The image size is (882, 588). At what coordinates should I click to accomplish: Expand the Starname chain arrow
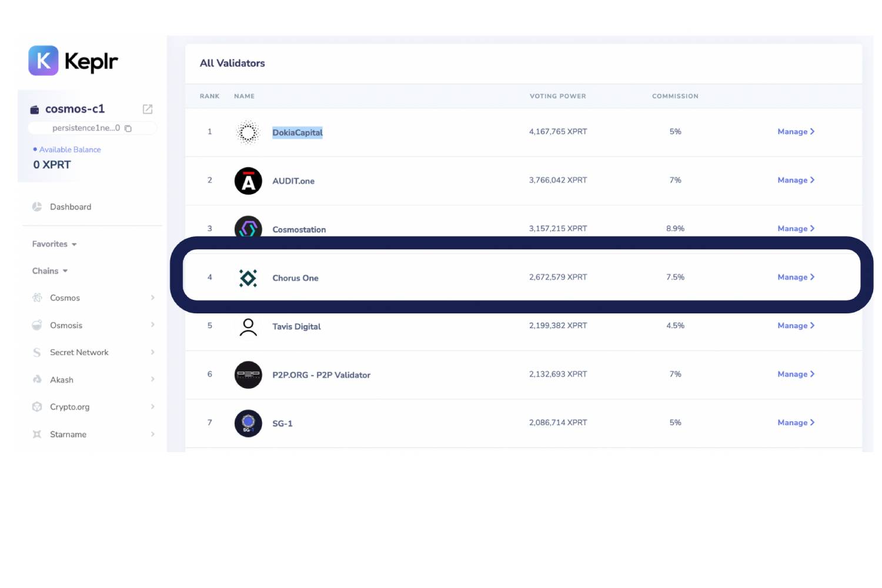tap(152, 434)
